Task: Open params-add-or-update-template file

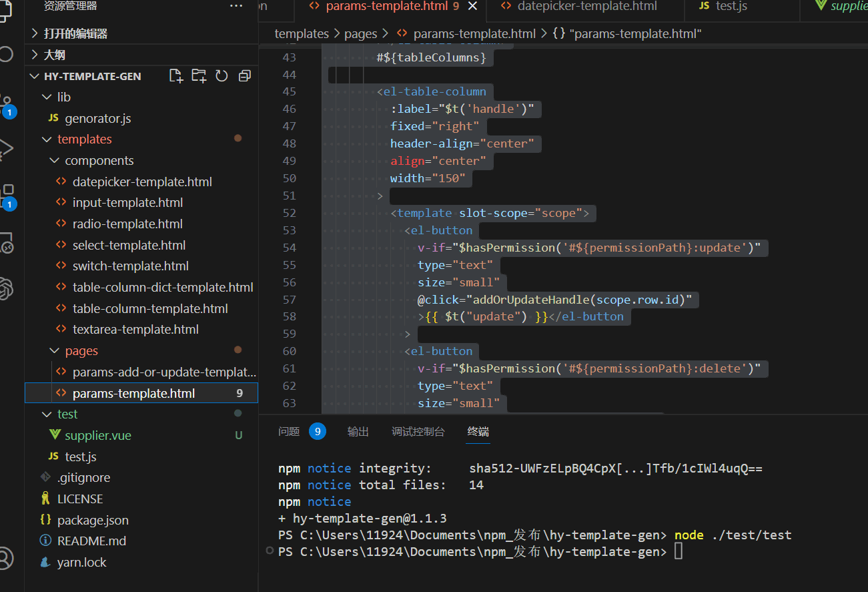Action: (141, 372)
